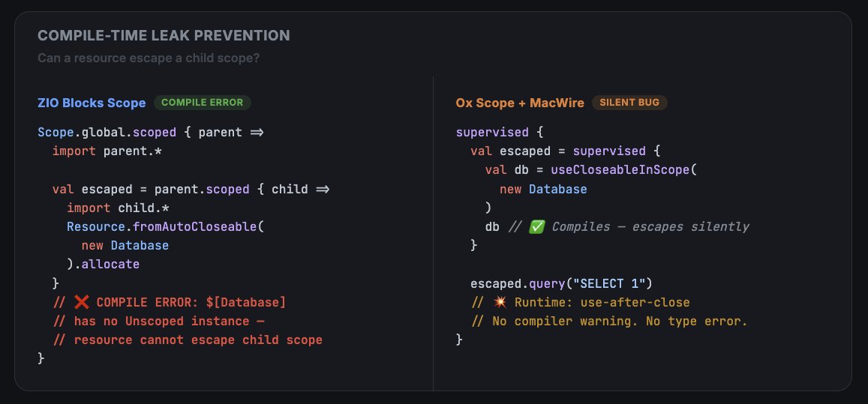Click the explosion icon in the Runtime comment
868x404 pixels.
[x=500, y=303]
